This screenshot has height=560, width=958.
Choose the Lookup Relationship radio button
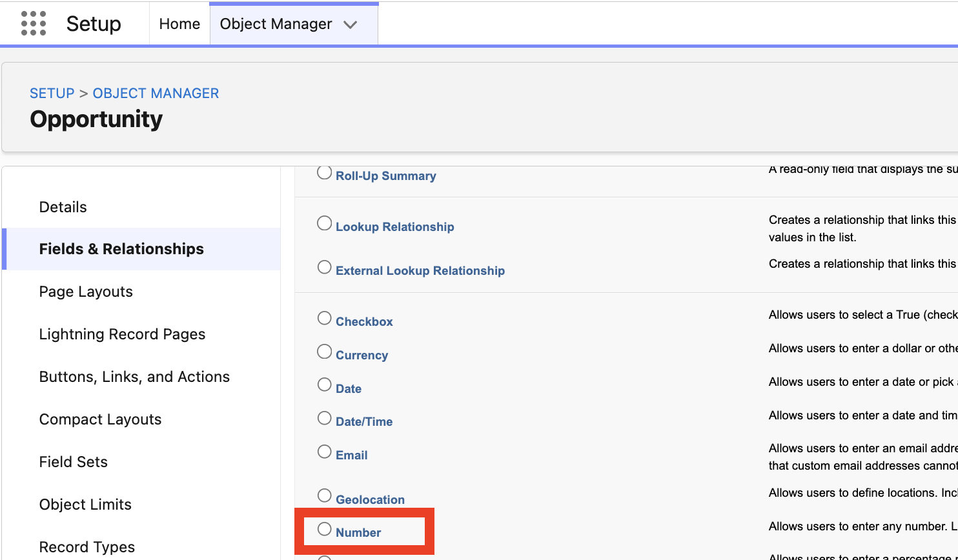325,223
